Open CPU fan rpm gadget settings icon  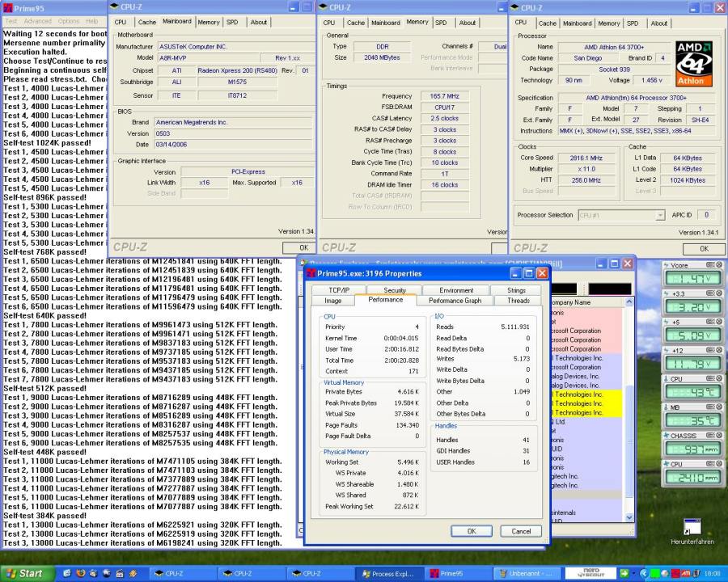[710, 464]
